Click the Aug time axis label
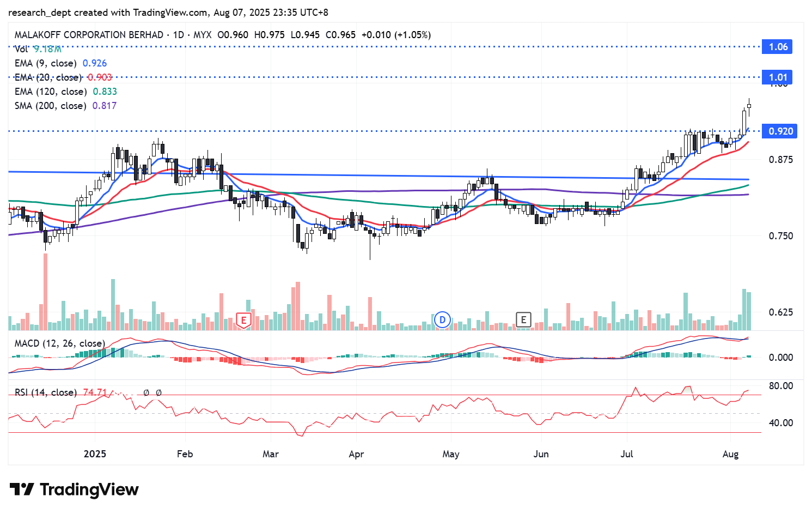Screen dimensions: 812x514 [730, 454]
